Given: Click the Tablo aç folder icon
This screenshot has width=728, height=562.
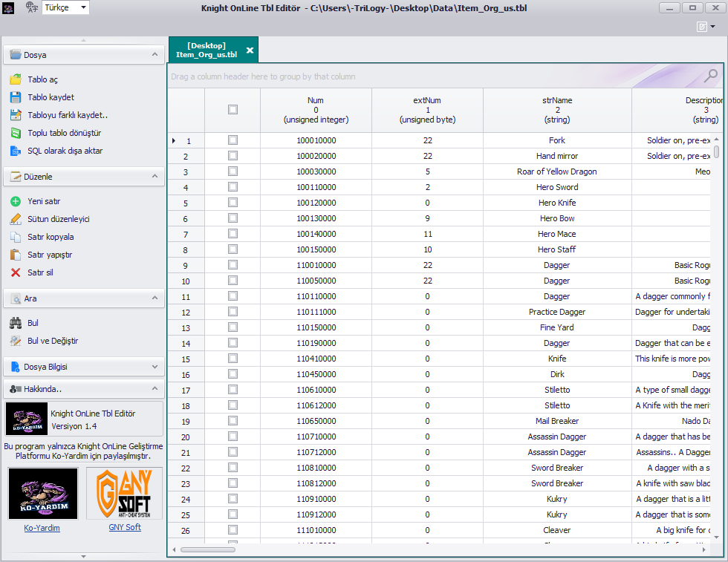Looking at the screenshot, I should click(16, 79).
